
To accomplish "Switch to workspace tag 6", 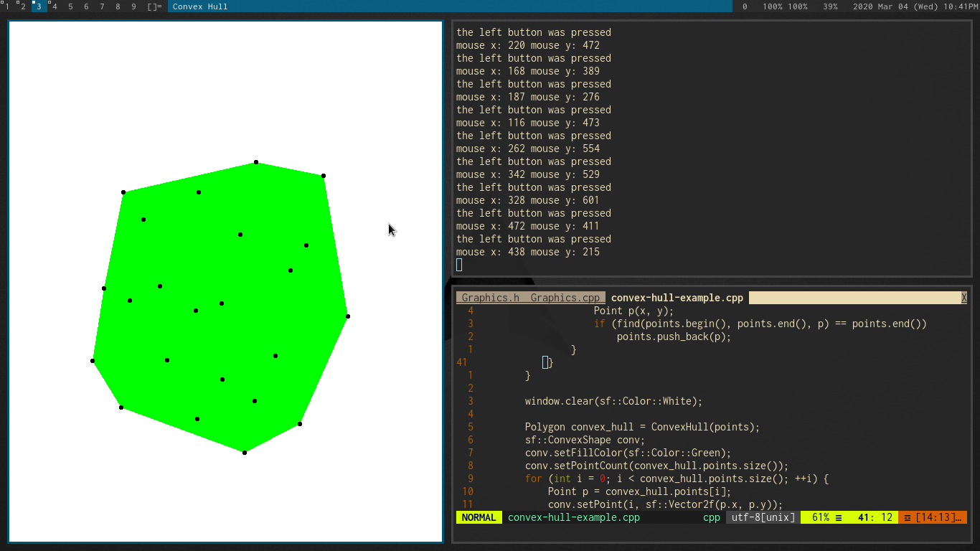I will (86, 6).
